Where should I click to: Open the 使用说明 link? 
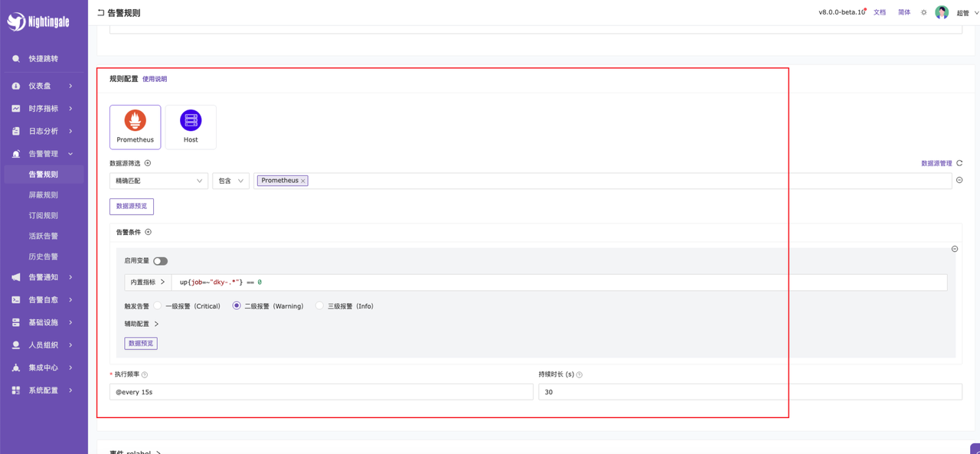click(155, 79)
